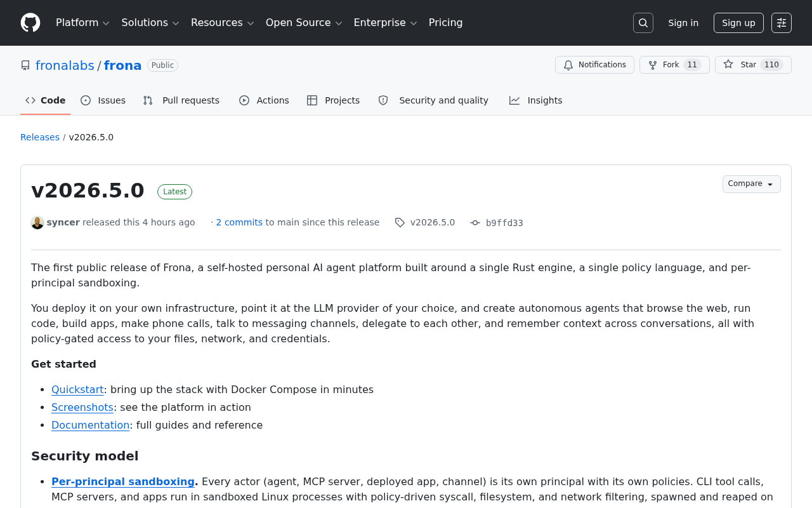Go back to Releases breadcrumb
The height and width of the screenshot is (508, 812).
point(40,137)
